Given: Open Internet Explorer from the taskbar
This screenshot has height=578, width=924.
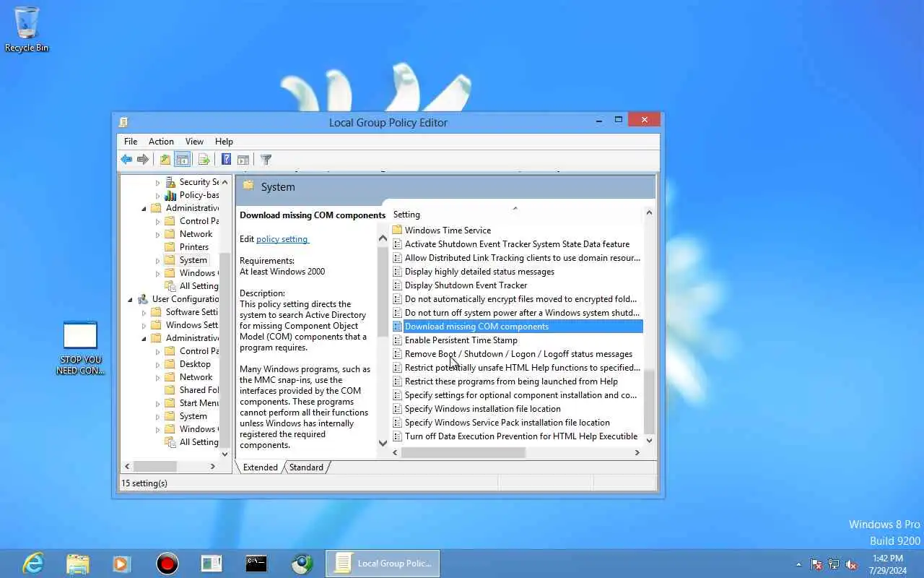Looking at the screenshot, I should (33, 564).
